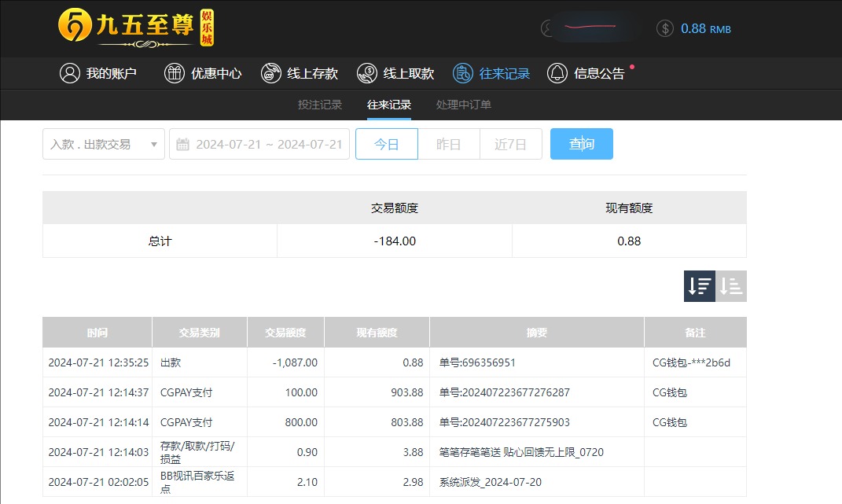The height and width of the screenshot is (504, 842).
Task: Toggle ascending sort order icon
Action: (x=730, y=285)
